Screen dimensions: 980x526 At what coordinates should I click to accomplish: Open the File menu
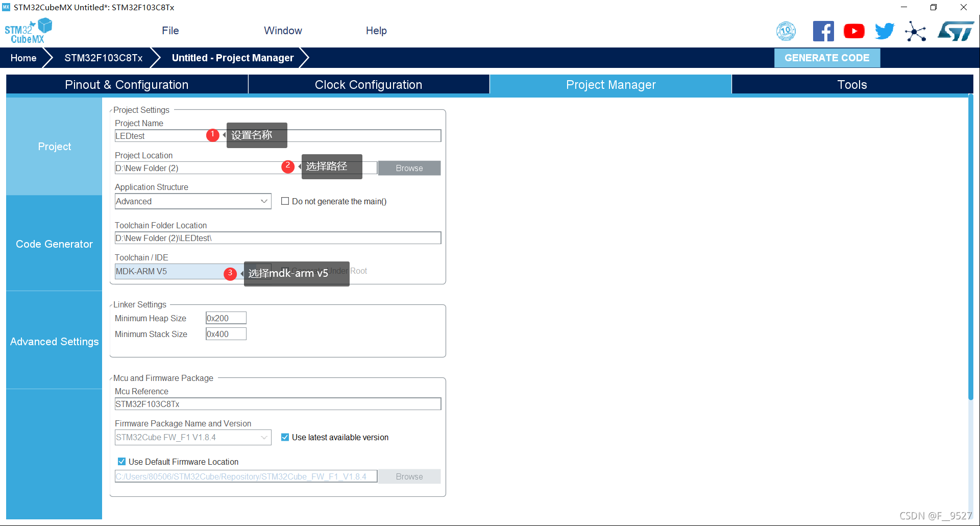170,31
